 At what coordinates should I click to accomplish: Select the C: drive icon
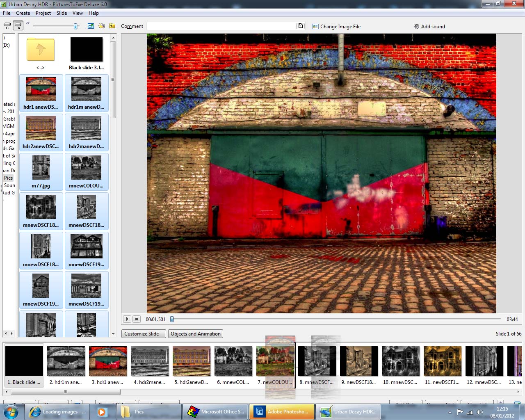tap(7, 26)
